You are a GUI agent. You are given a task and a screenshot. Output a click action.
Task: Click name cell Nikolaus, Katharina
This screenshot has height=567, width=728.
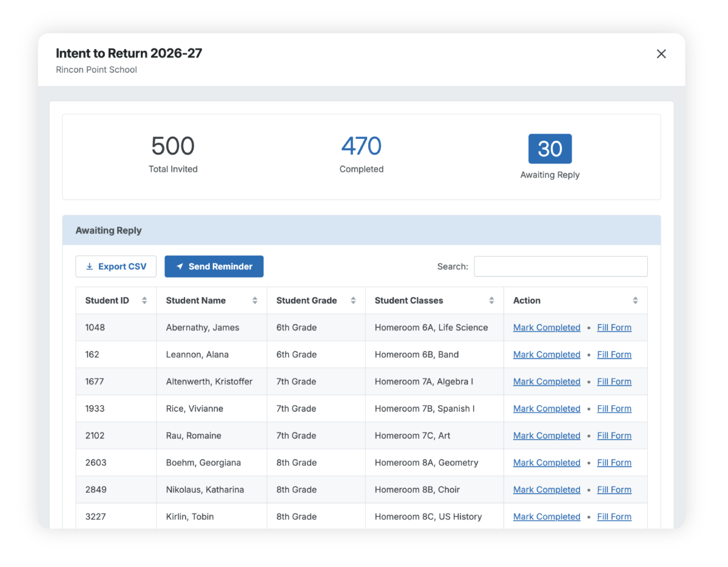212,489
